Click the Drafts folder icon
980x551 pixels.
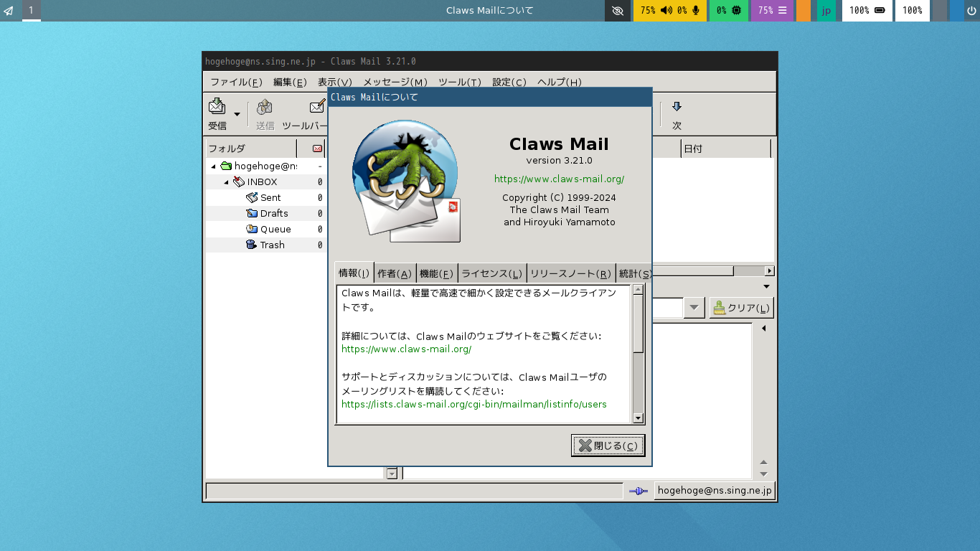click(x=252, y=213)
